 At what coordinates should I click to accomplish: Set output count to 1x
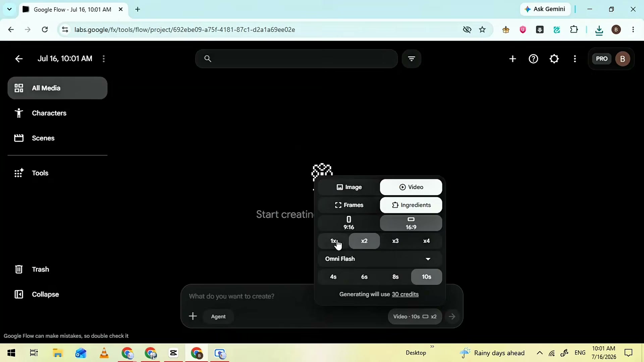click(x=333, y=241)
